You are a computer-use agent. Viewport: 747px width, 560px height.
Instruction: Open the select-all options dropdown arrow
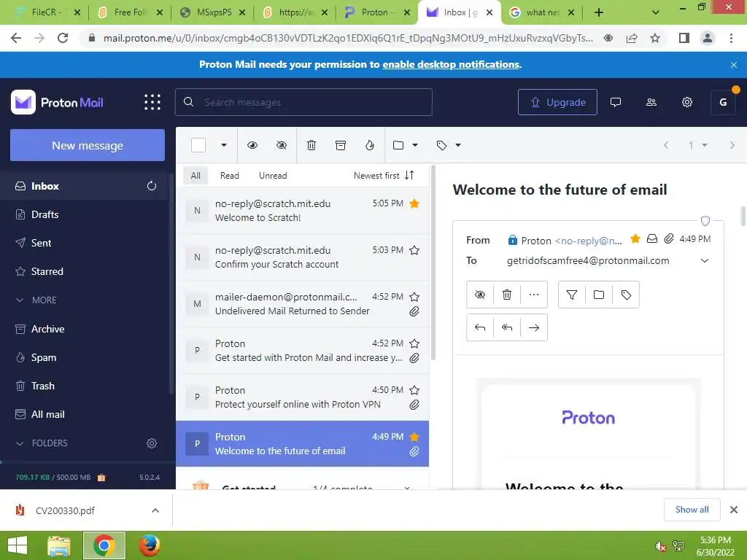tap(223, 145)
